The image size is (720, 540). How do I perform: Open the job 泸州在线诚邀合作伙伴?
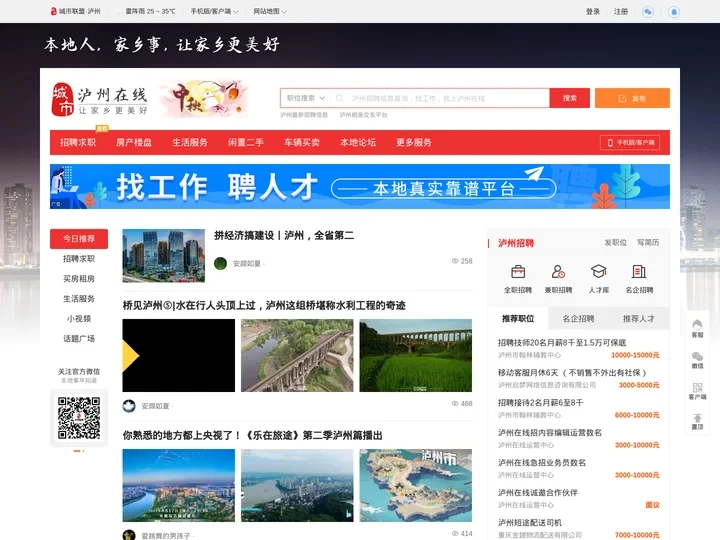[x=538, y=493]
